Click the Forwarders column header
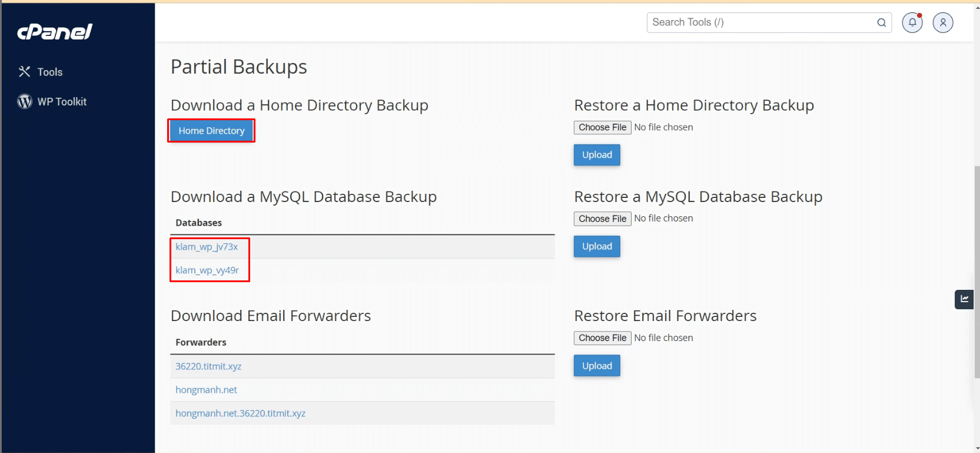 click(x=201, y=342)
